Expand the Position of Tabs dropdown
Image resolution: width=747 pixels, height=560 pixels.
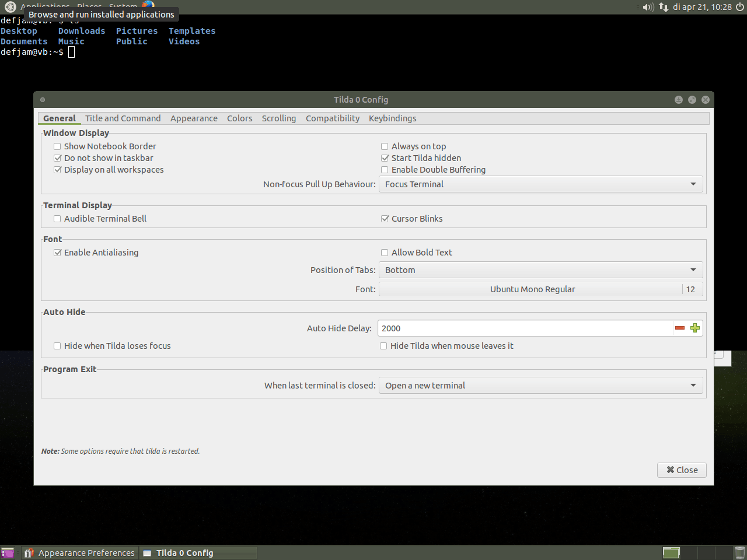point(541,270)
